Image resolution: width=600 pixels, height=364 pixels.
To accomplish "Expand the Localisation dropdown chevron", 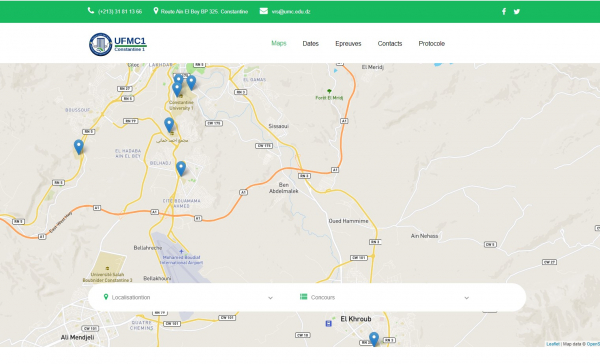I will (270, 298).
